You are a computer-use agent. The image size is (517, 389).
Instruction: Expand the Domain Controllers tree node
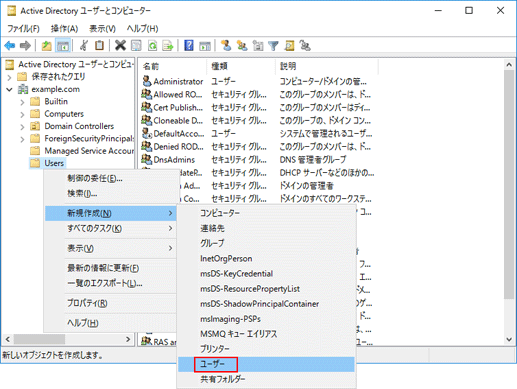[x=22, y=126]
